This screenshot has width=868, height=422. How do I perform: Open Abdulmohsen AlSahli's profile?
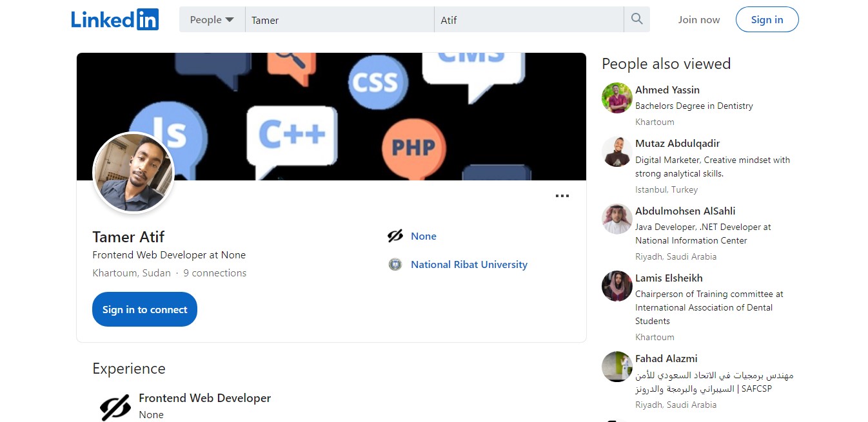pos(685,211)
